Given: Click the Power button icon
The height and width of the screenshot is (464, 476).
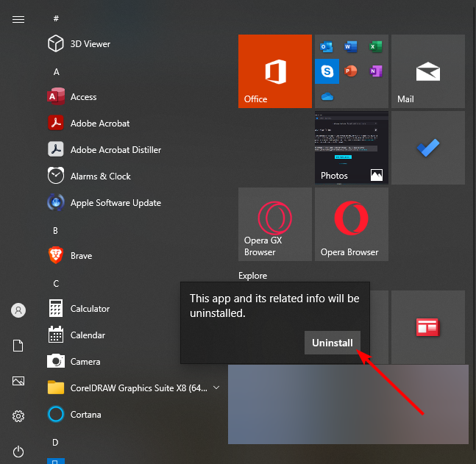Looking at the screenshot, I should coord(18,451).
